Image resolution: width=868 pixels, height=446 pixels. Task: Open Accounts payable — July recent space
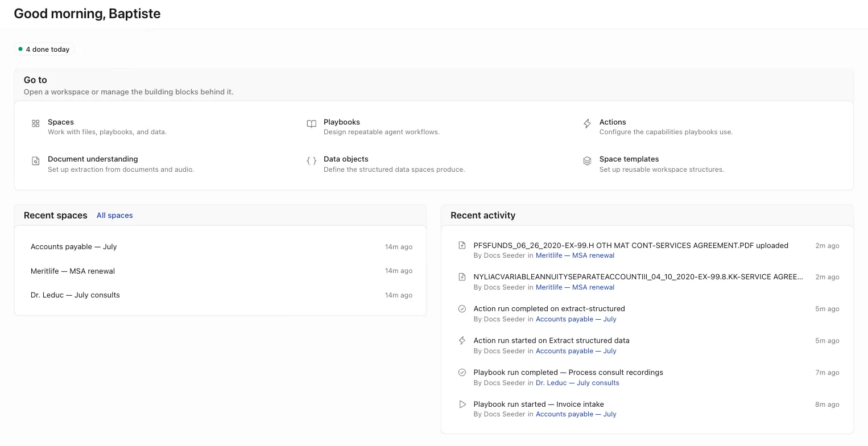click(x=220, y=247)
